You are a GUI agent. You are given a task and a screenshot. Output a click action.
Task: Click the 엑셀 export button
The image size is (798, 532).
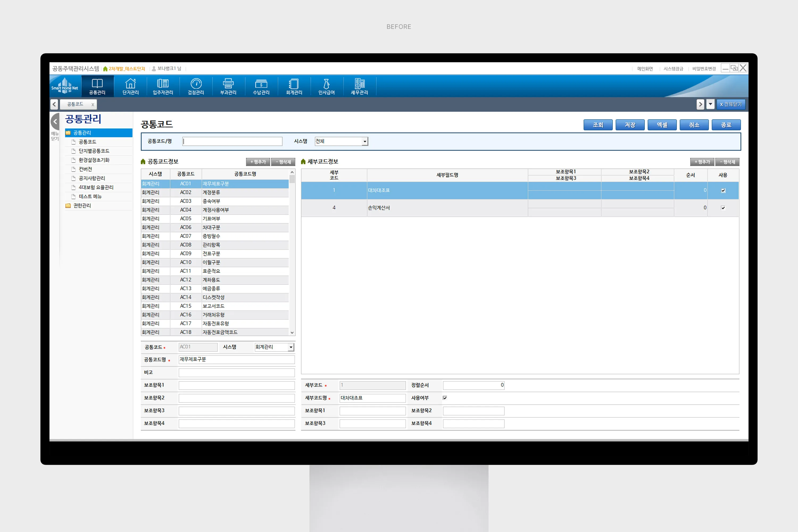pyautogui.click(x=662, y=125)
